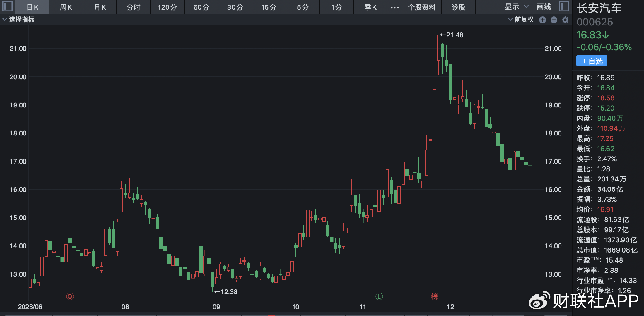Click the 21.48 peak candlestick

[x=438, y=48]
